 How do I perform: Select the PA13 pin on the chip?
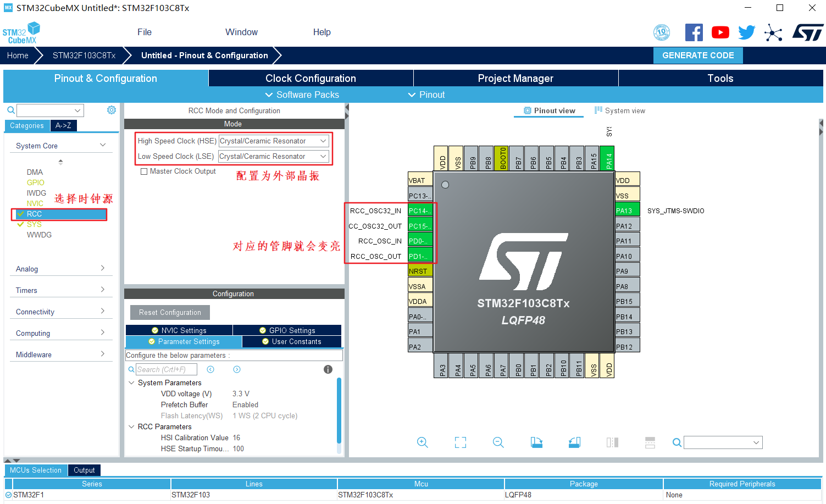tap(627, 211)
